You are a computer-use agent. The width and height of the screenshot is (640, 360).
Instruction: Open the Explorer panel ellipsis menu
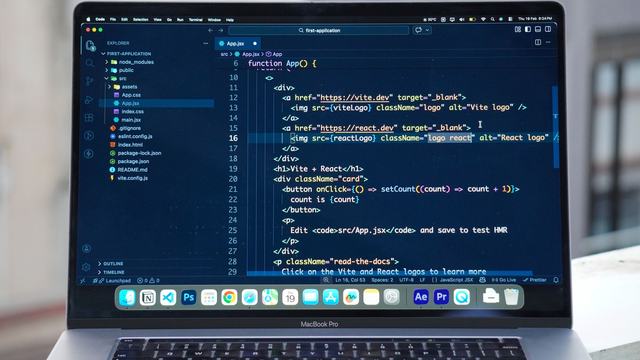[206, 43]
